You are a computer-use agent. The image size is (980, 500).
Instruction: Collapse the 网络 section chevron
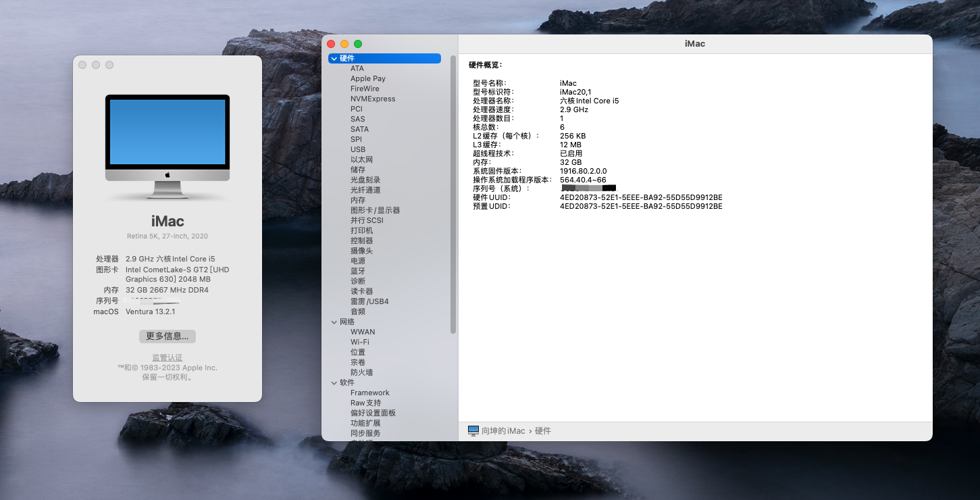[334, 322]
